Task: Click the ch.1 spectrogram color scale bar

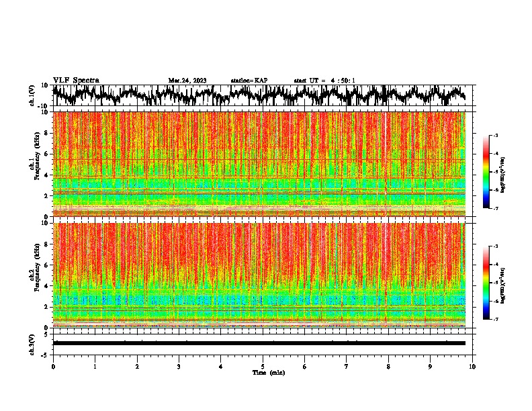Action: pos(486,172)
